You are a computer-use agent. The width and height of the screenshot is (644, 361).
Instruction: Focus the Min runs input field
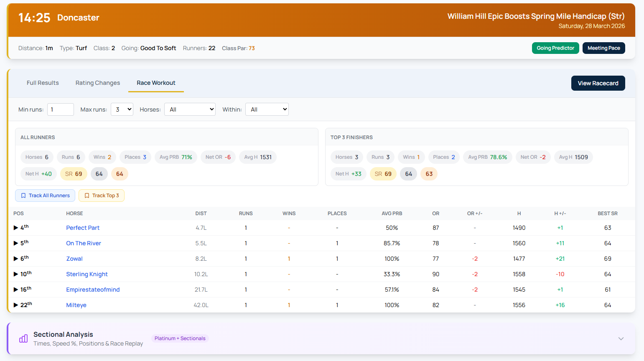pos(61,109)
